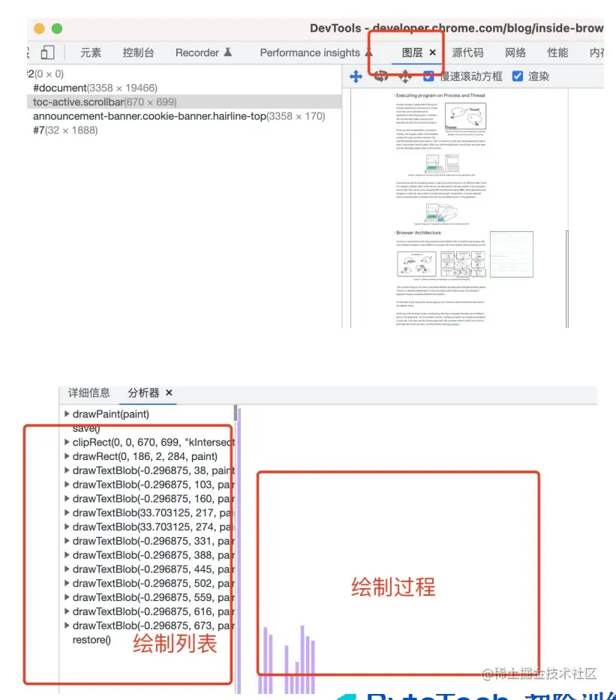Switch to the 源代码 tab
Image resolution: width=616 pixels, height=700 pixels.
tap(468, 53)
